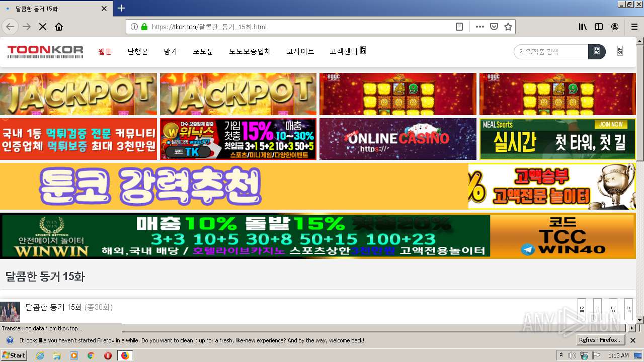Click the Refresh Firefox… button
644x362 pixels.
pyautogui.click(x=600, y=340)
